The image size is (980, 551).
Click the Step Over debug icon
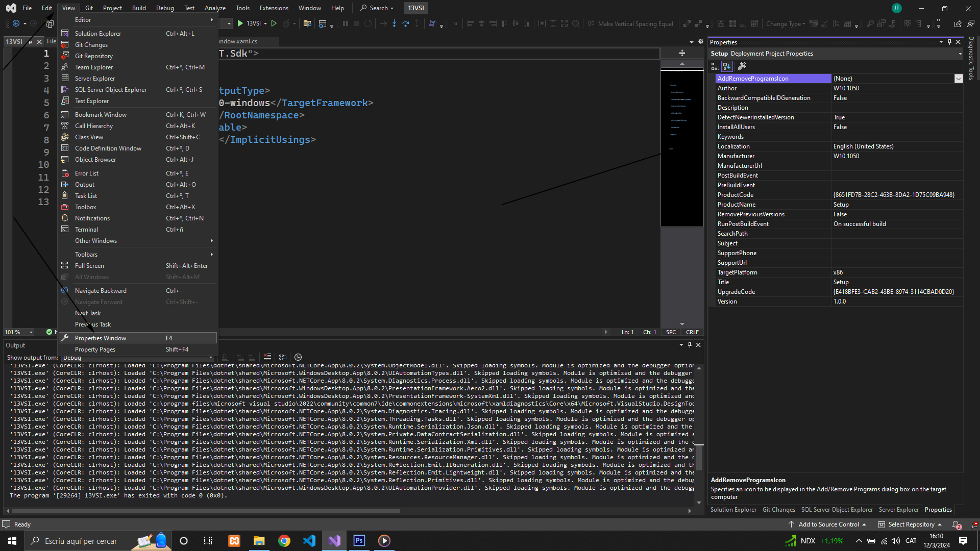(406, 23)
